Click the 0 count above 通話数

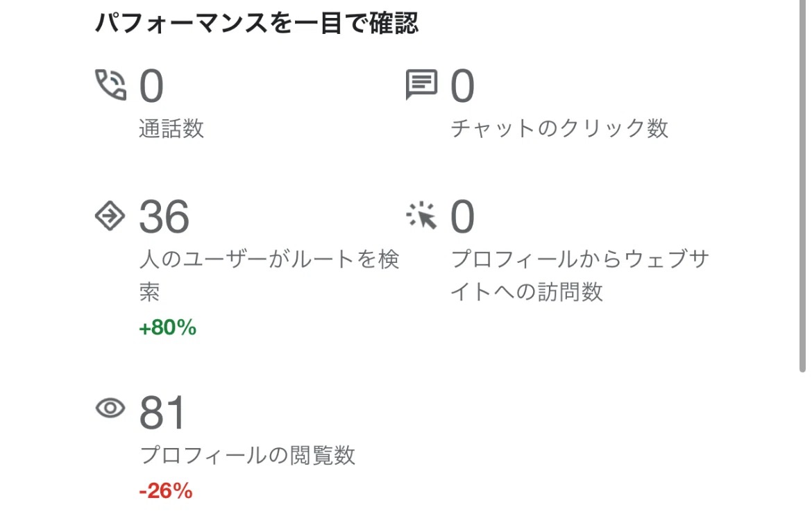click(151, 87)
